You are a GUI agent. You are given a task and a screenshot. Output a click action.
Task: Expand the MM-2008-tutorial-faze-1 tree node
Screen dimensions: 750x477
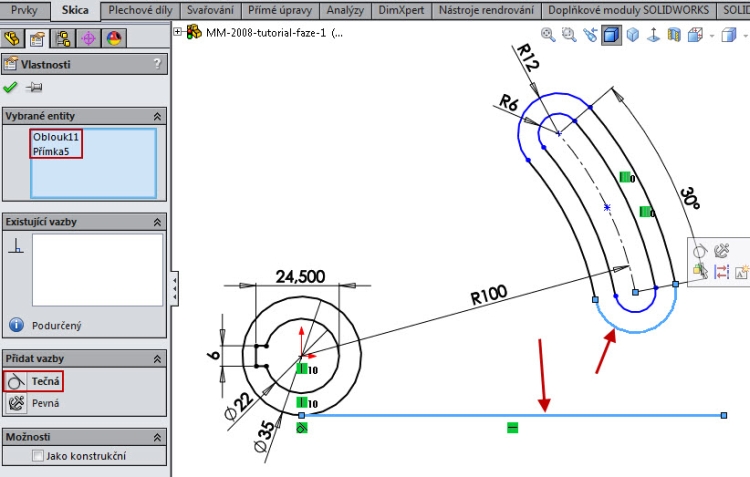[x=178, y=32]
